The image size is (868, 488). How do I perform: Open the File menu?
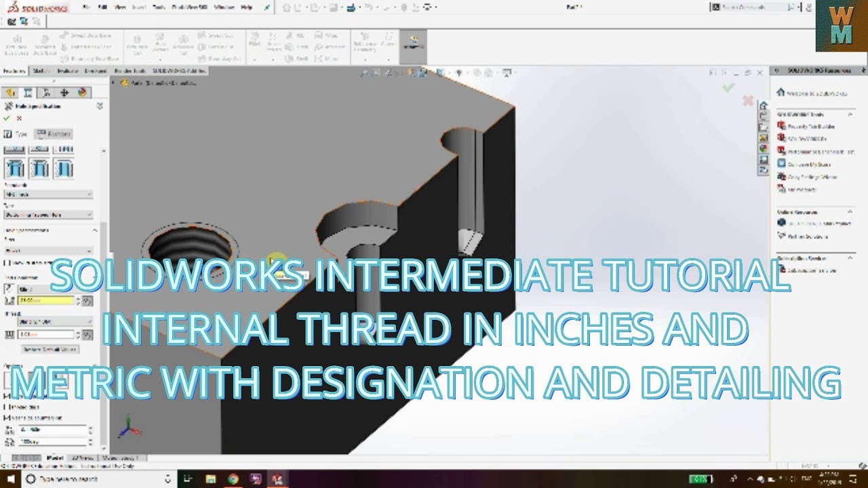pyautogui.click(x=86, y=7)
